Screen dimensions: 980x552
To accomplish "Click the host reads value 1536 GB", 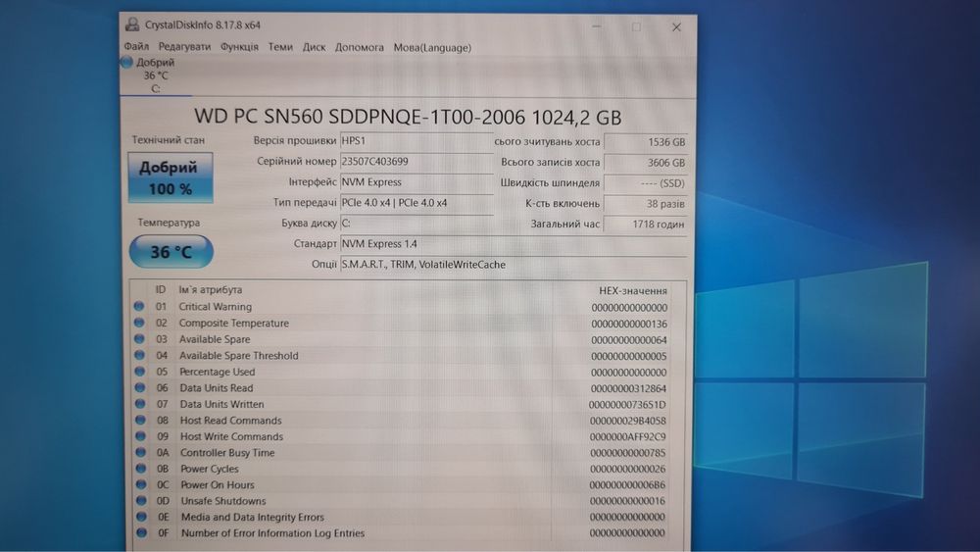I will pos(646,142).
